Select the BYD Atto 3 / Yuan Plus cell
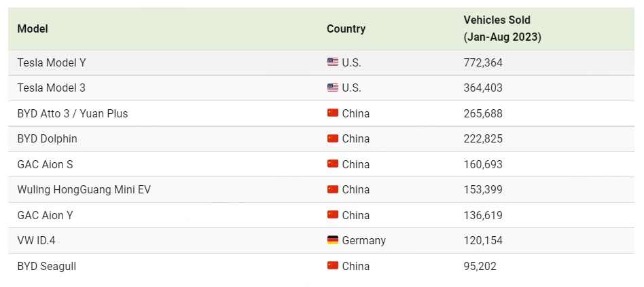This screenshot has width=644, height=287. click(x=73, y=113)
